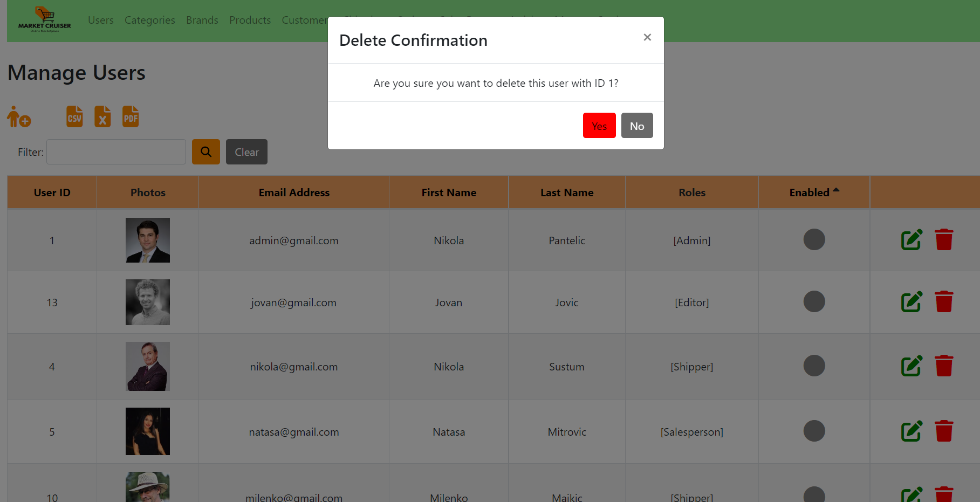Cancel deletion with the No button
Viewport: 980px width, 502px height.
point(637,126)
